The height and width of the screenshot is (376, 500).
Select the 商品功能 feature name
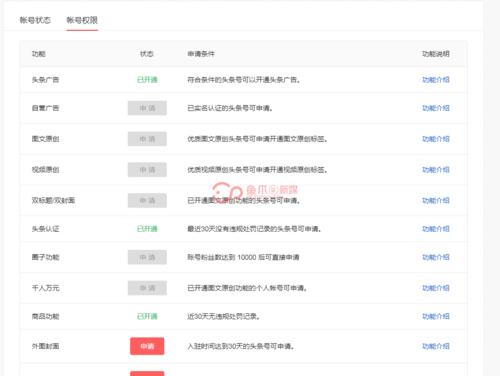pyautogui.click(x=45, y=316)
